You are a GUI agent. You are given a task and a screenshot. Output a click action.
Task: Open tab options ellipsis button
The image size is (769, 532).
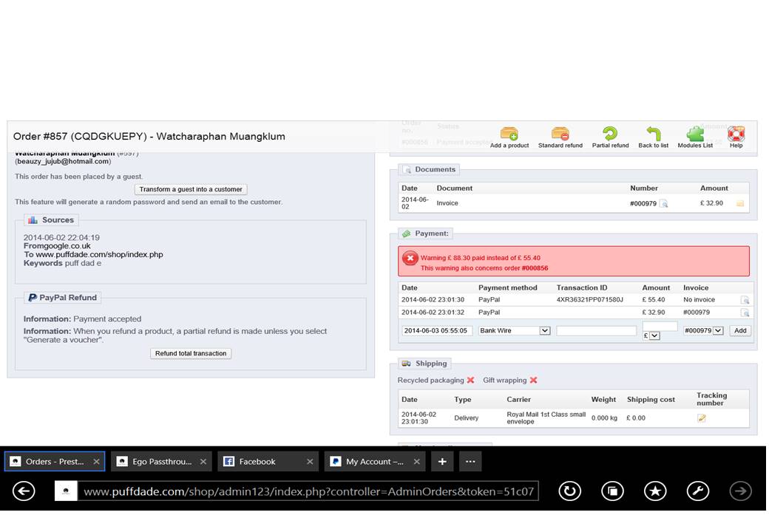tap(470, 462)
